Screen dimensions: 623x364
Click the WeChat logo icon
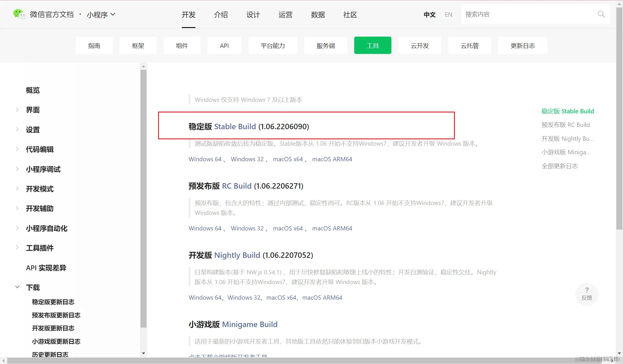tap(19, 14)
